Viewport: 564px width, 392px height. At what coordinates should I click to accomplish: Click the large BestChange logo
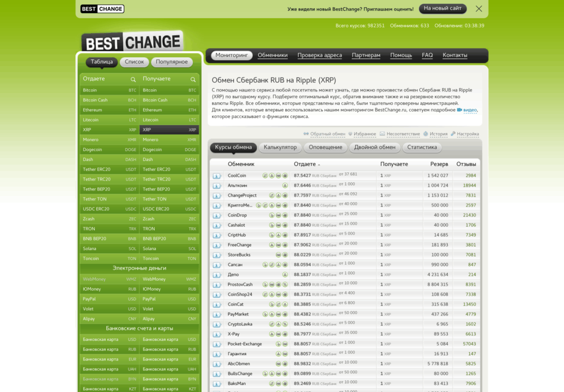(132, 42)
